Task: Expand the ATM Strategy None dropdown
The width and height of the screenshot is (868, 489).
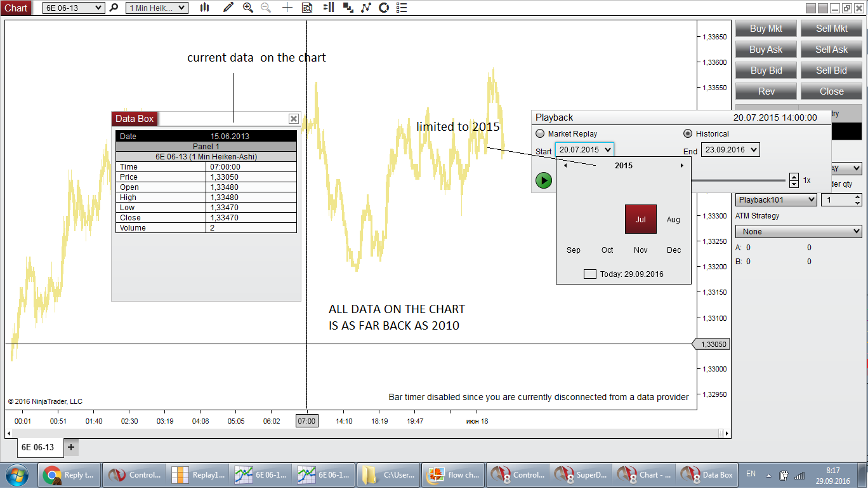Action: (x=799, y=232)
